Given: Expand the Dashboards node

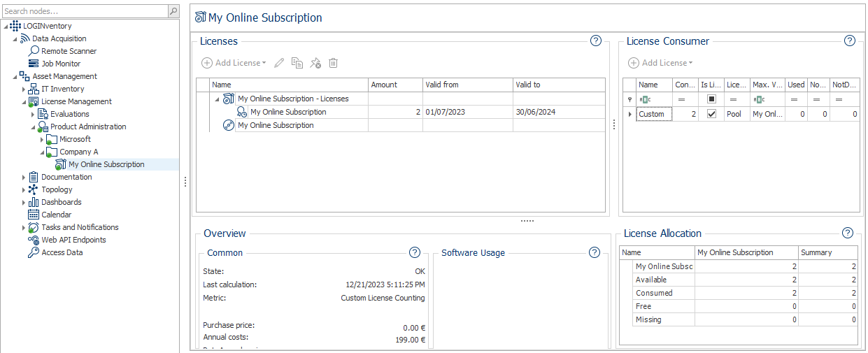Looking at the screenshot, I should pos(24,202).
